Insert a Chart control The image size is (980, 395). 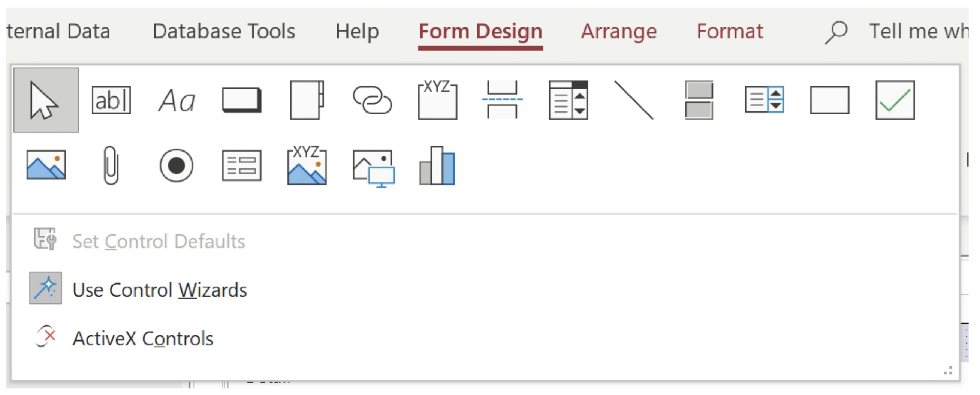[x=437, y=166]
